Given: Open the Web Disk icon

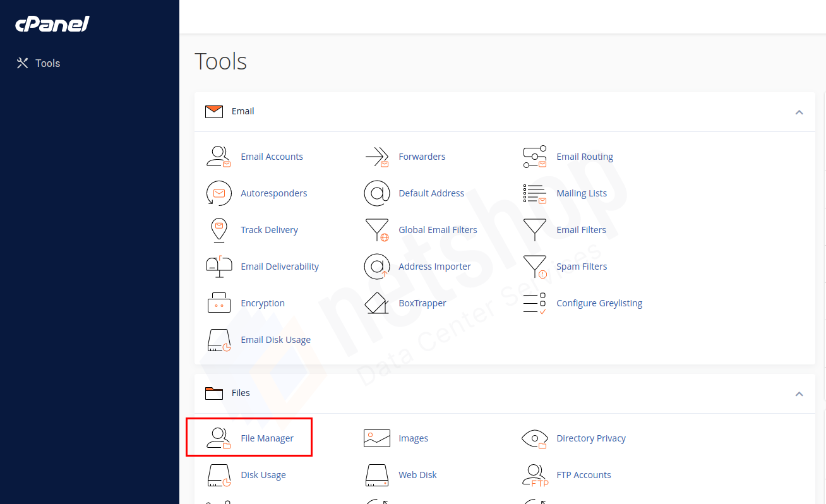Looking at the screenshot, I should tap(377, 475).
